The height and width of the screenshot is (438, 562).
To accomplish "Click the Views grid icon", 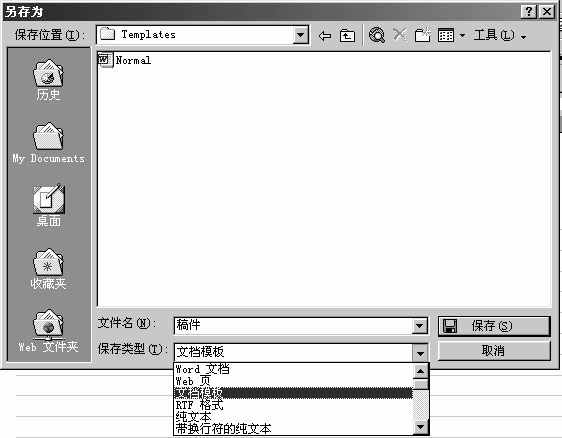I will (x=446, y=35).
